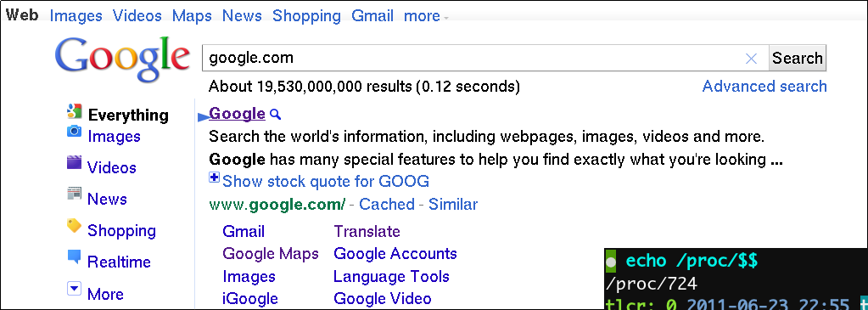Screen dimensions: 868x310
Task: Open Gmail from top navigation bar
Action: pos(372,16)
